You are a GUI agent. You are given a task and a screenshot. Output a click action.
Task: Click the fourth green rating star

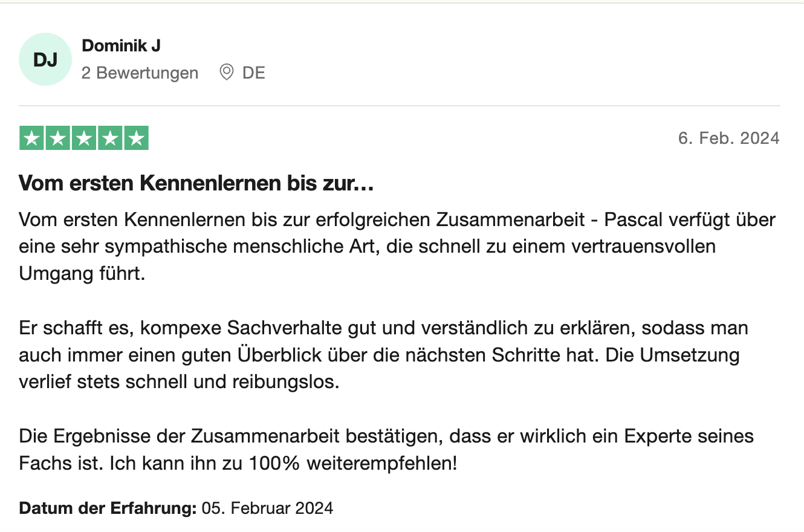tap(110, 138)
